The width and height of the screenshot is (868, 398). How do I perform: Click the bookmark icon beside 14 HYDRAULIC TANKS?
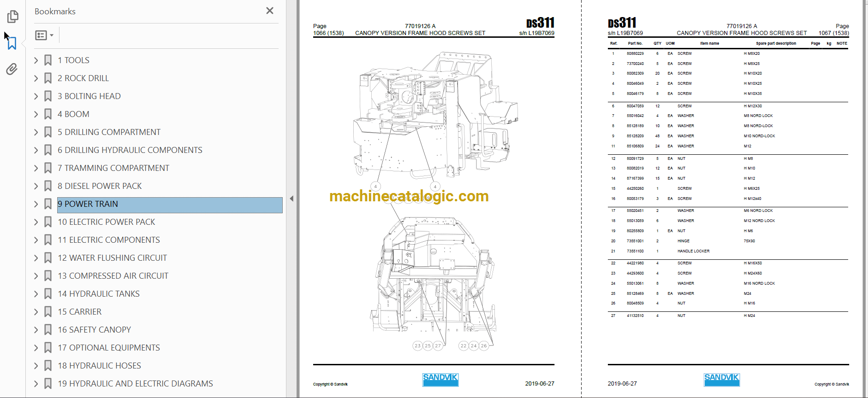(x=48, y=294)
